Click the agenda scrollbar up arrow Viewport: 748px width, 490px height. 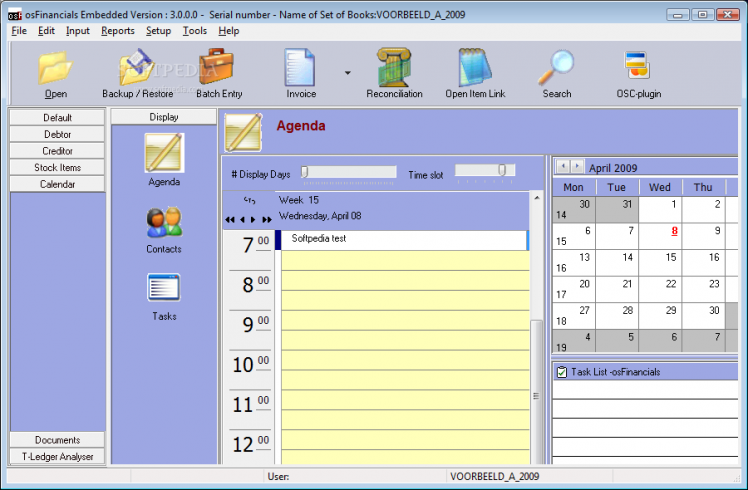tap(537, 198)
